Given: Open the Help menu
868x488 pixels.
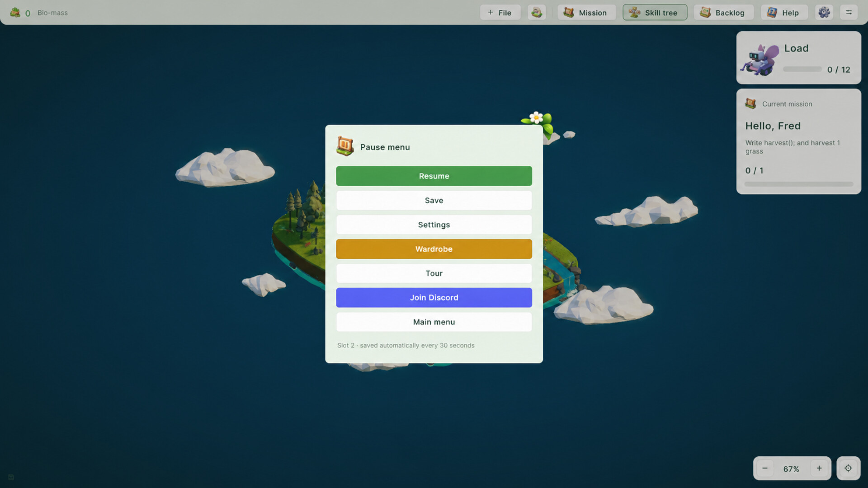Looking at the screenshot, I should [784, 13].
